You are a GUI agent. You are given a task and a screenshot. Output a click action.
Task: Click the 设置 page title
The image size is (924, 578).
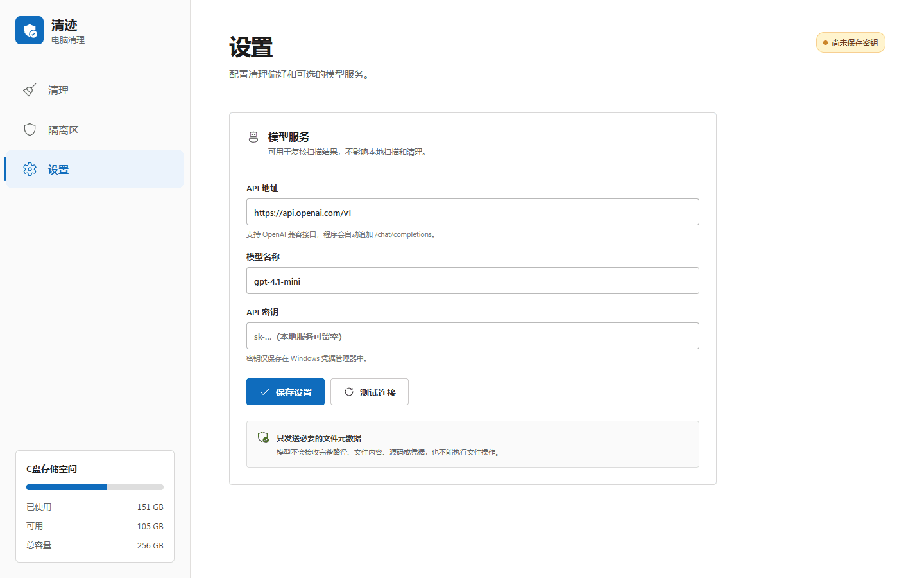click(251, 48)
